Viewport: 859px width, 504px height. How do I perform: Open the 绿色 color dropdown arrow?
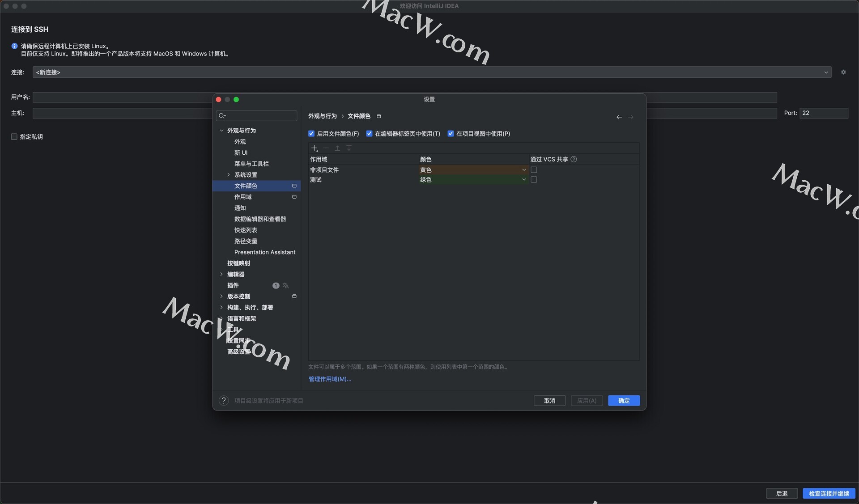pos(524,180)
